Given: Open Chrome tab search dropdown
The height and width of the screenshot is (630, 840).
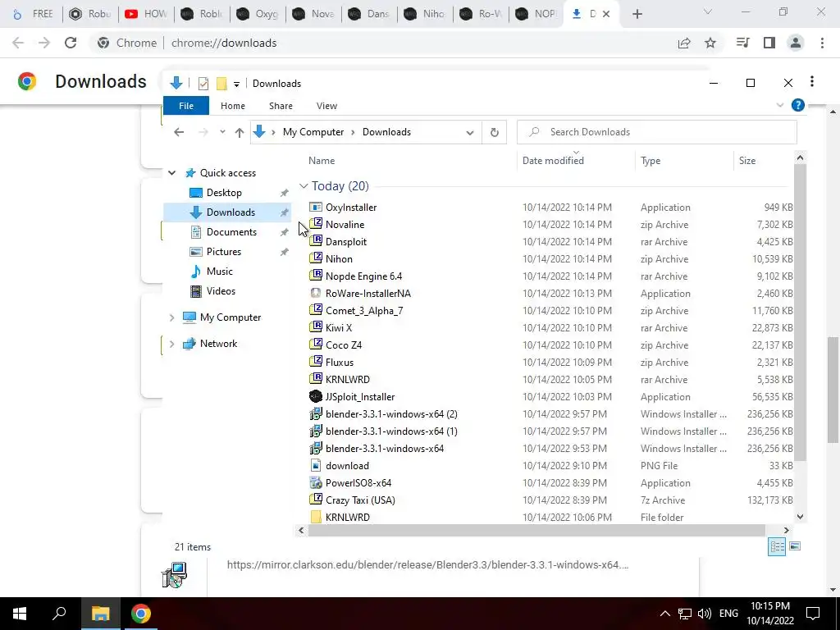Looking at the screenshot, I should pos(708,13).
